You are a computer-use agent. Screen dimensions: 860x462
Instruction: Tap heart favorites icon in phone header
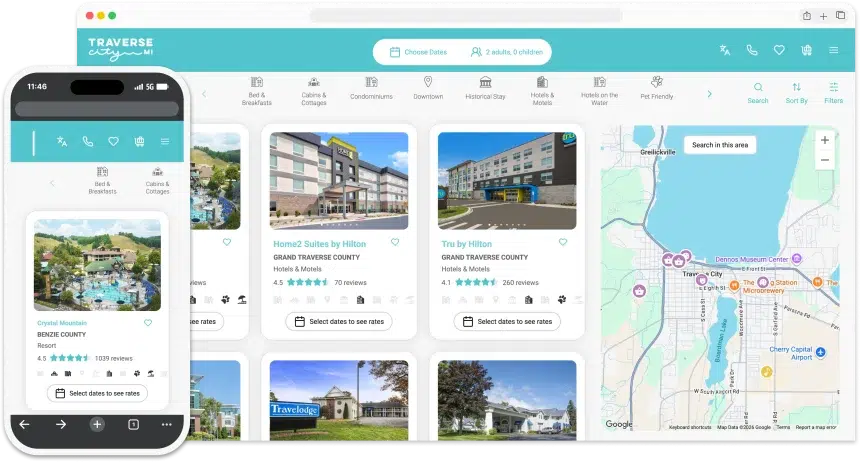click(x=114, y=142)
